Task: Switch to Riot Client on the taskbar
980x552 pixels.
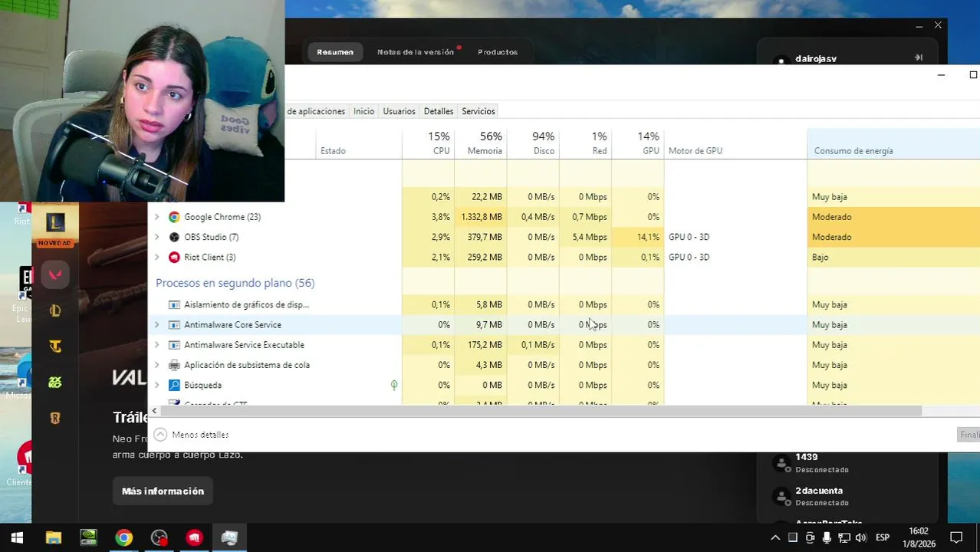Action: pyautogui.click(x=194, y=537)
